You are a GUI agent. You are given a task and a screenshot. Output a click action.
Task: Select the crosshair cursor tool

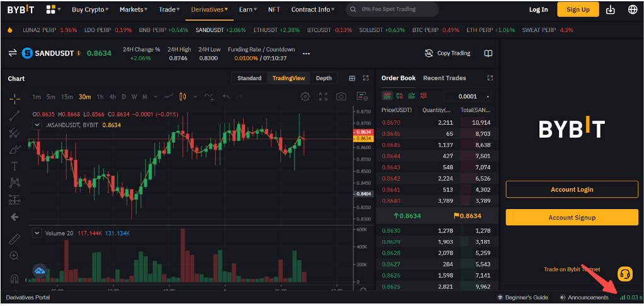point(14,98)
